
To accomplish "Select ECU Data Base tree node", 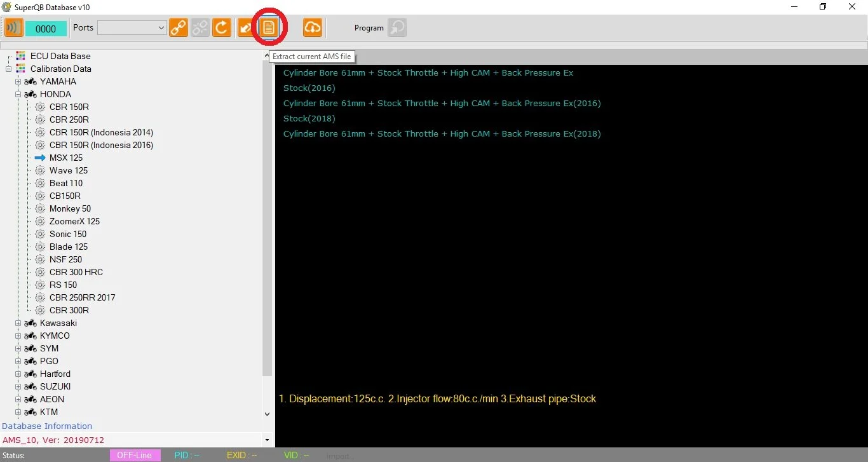I will [60, 56].
